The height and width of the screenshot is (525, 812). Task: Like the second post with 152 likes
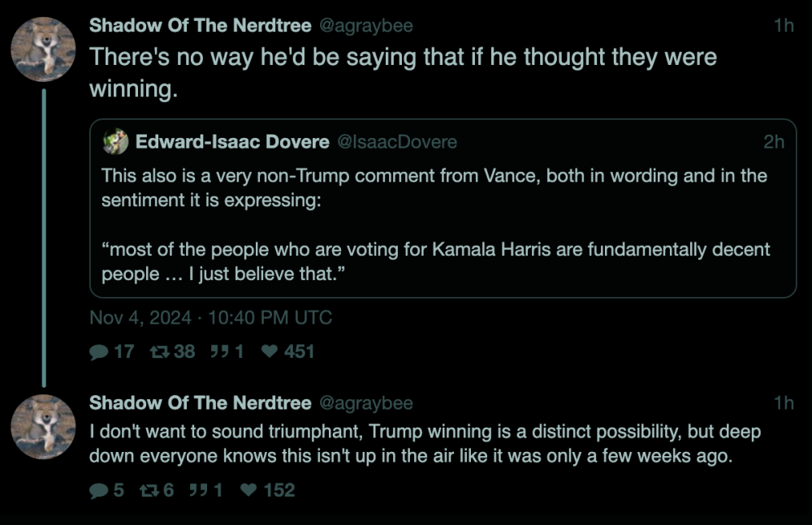(x=249, y=490)
